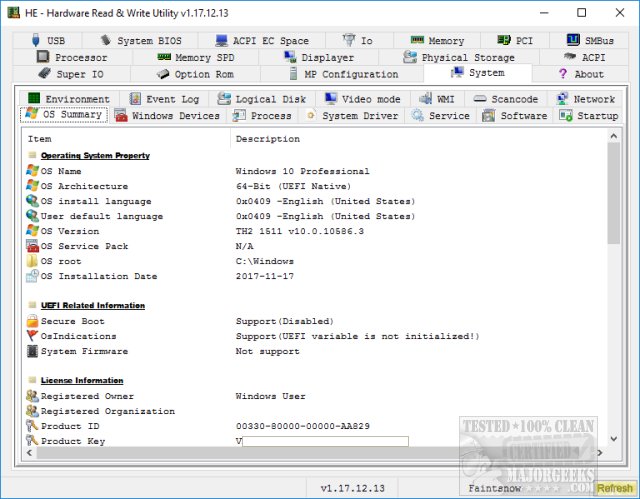The height and width of the screenshot is (499, 640).
Task: Click the Startup icon
Action: [565, 115]
